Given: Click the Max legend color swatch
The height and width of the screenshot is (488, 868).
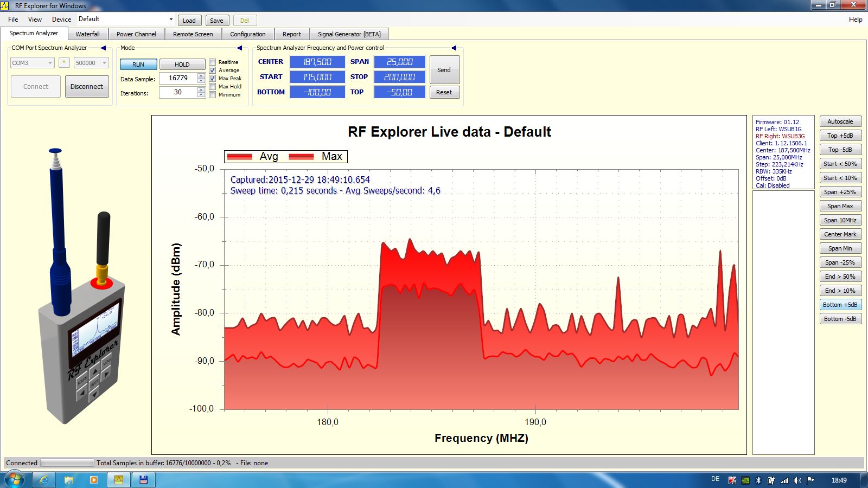Looking at the screenshot, I should tap(302, 157).
